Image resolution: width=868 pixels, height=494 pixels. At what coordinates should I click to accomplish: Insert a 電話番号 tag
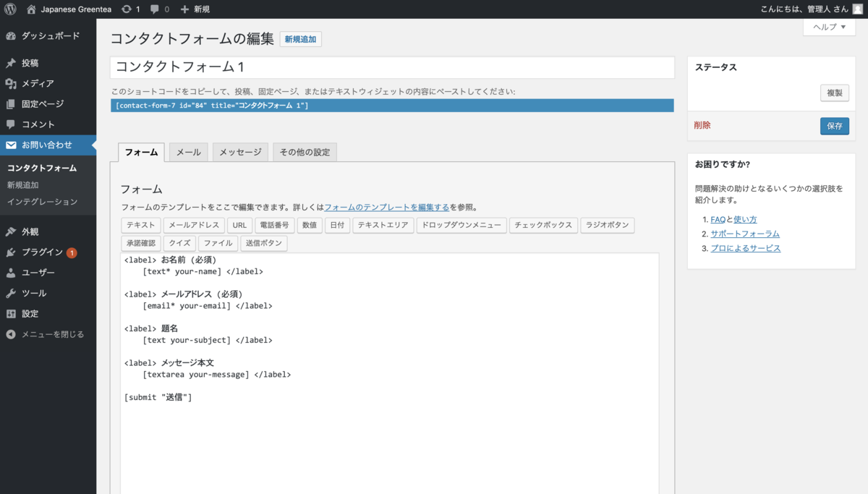pyautogui.click(x=275, y=225)
